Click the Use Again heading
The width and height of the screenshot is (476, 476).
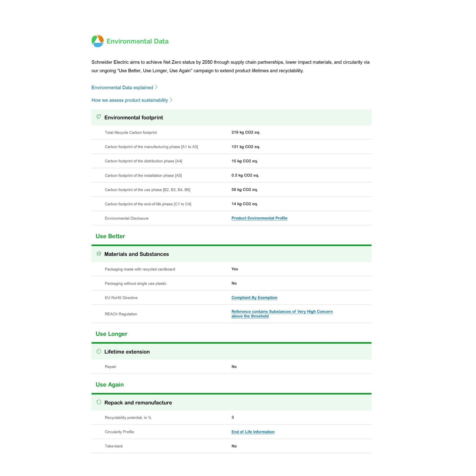click(x=110, y=385)
